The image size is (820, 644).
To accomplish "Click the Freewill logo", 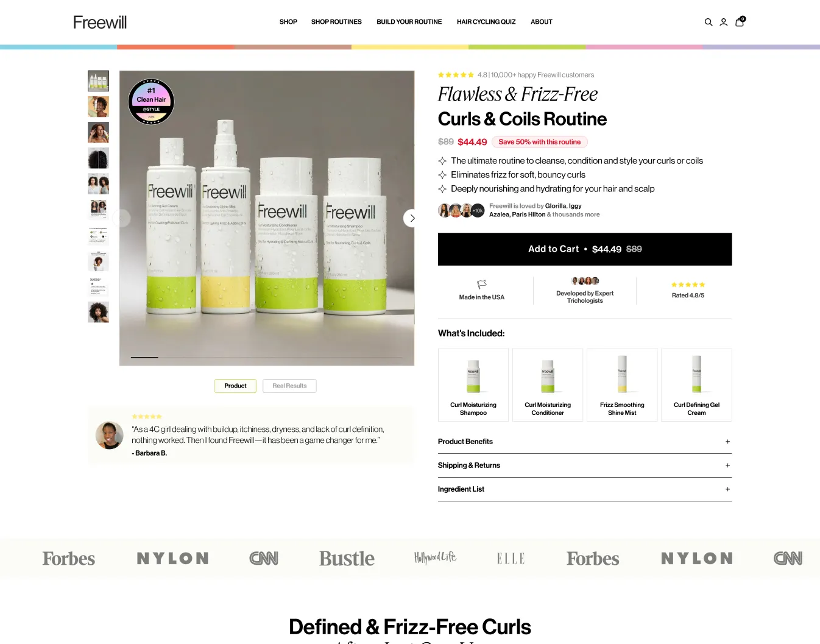I will point(100,22).
